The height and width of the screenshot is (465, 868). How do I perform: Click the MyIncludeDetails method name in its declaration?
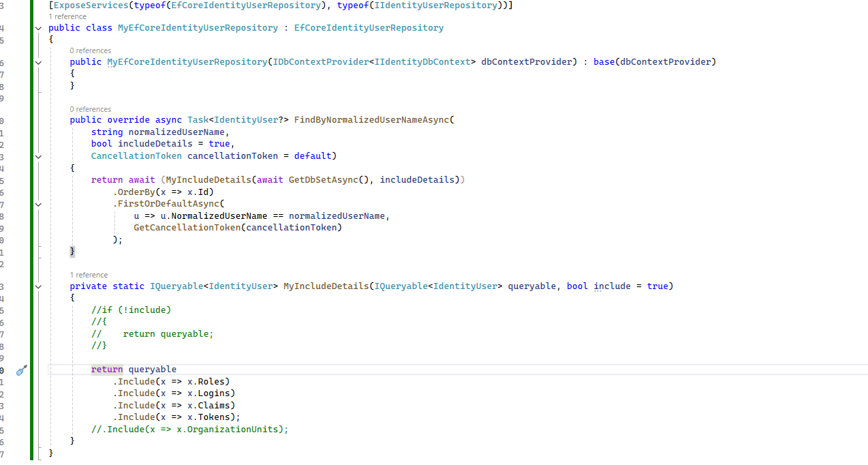click(x=326, y=286)
